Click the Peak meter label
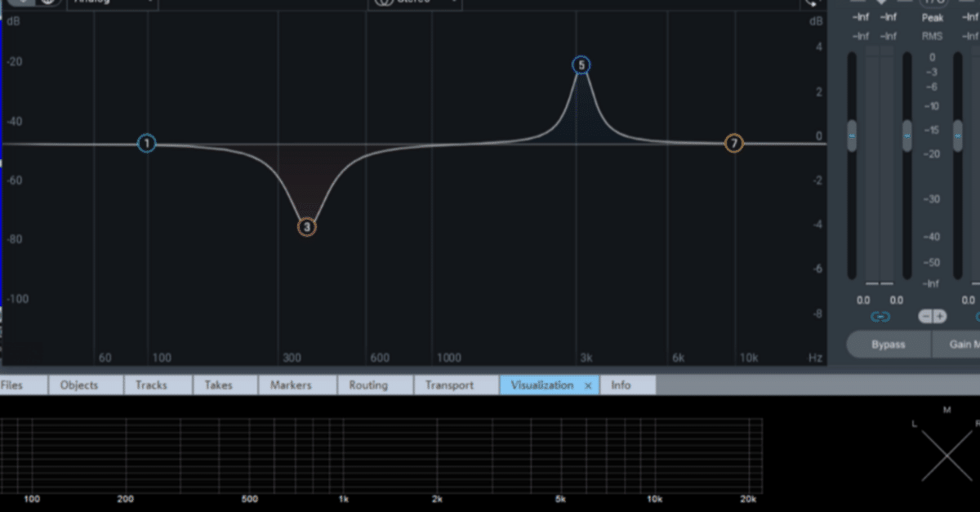980x512 pixels. (933, 17)
